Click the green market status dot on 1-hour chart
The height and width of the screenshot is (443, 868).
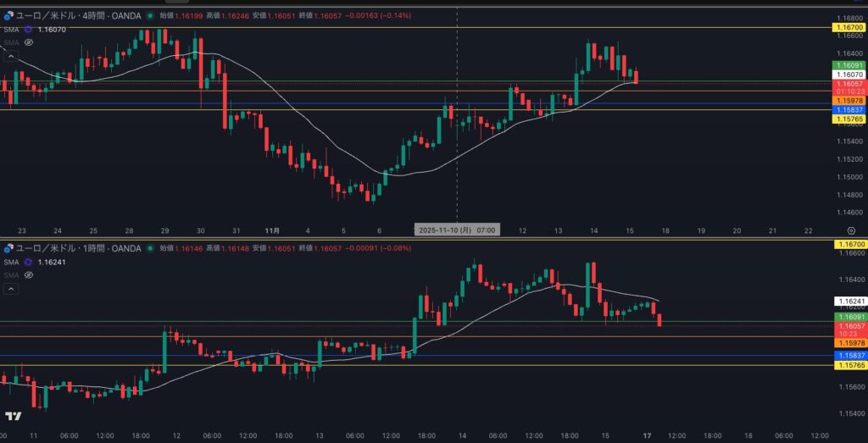click(150, 248)
